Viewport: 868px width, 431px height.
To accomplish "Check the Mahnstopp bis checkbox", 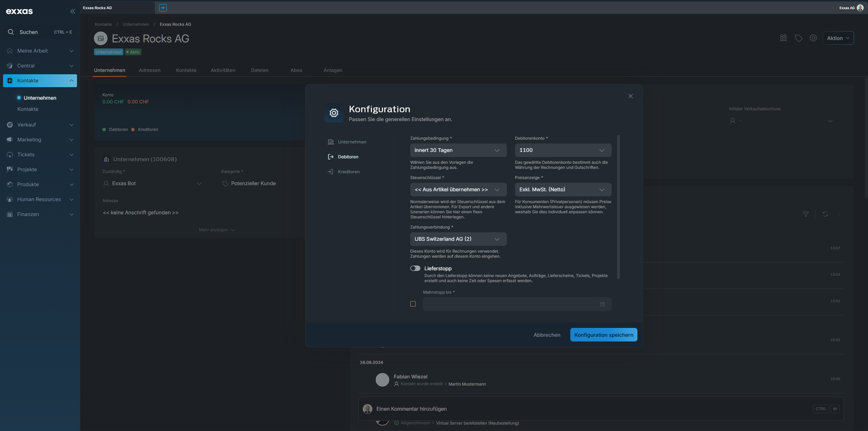I will [x=413, y=304].
